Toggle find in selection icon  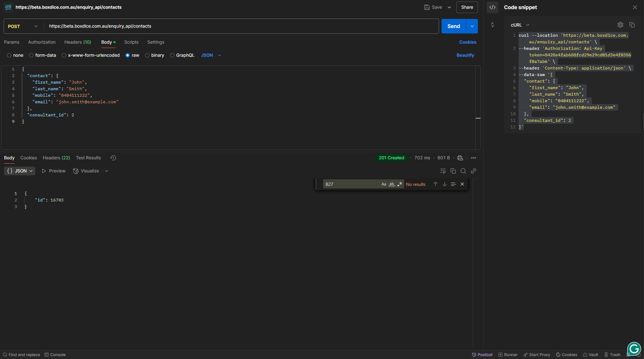tap(453, 184)
